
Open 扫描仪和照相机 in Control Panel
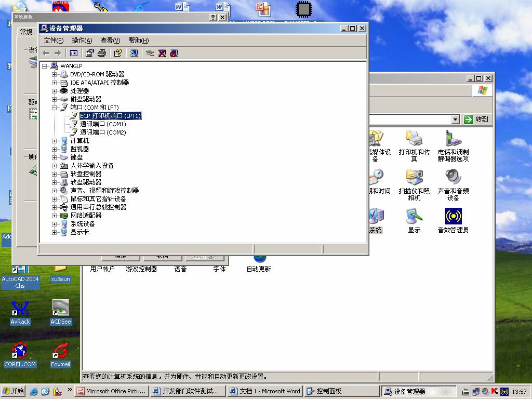coord(414,185)
